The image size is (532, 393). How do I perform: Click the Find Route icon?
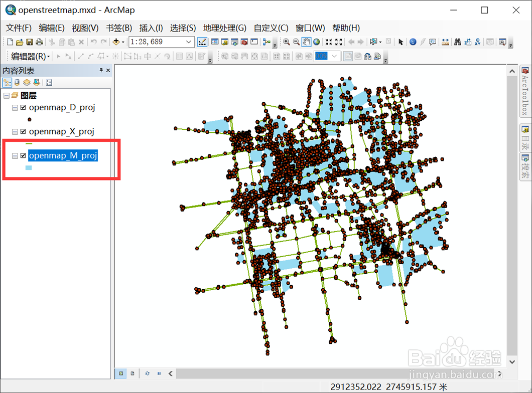[x=468, y=42]
